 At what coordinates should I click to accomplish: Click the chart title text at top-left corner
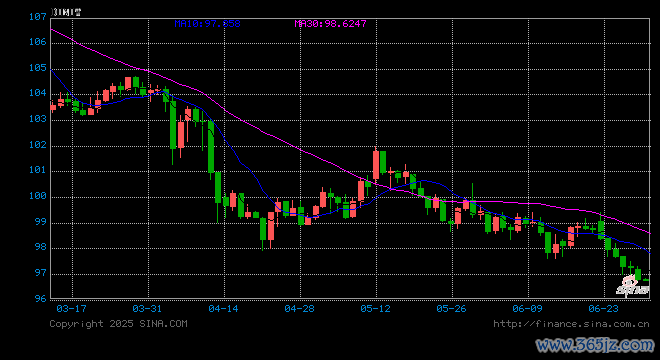[x=66, y=12]
